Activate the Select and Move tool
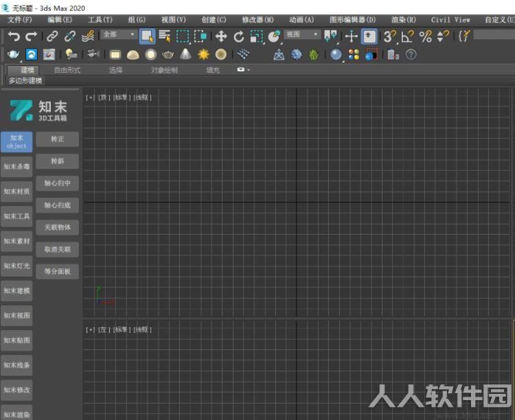 coord(221,36)
